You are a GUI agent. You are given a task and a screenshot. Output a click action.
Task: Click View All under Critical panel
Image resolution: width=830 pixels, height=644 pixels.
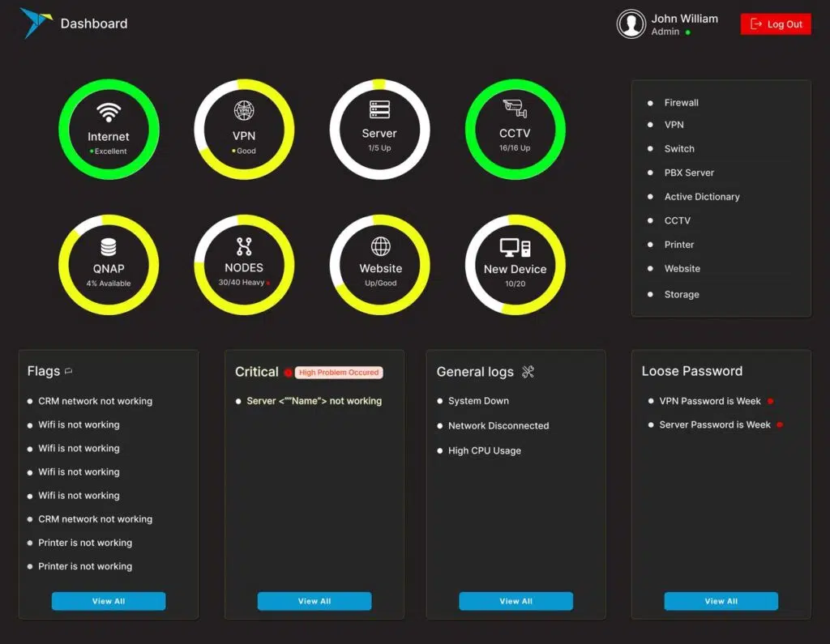click(x=314, y=601)
